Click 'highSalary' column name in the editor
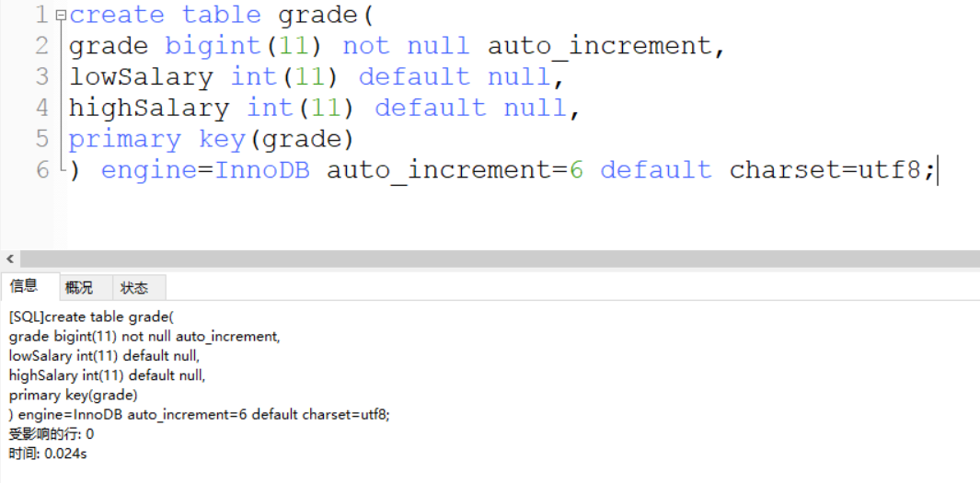 (149, 108)
